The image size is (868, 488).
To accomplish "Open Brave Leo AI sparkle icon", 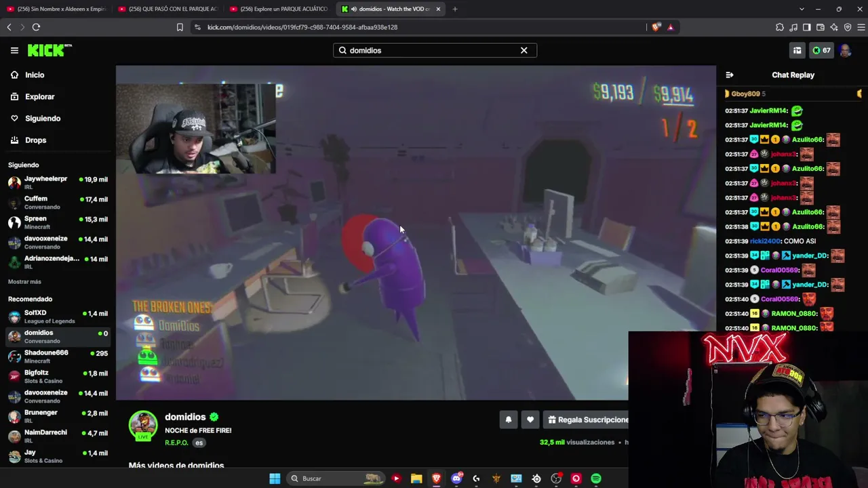I will [x=834, y=27].
